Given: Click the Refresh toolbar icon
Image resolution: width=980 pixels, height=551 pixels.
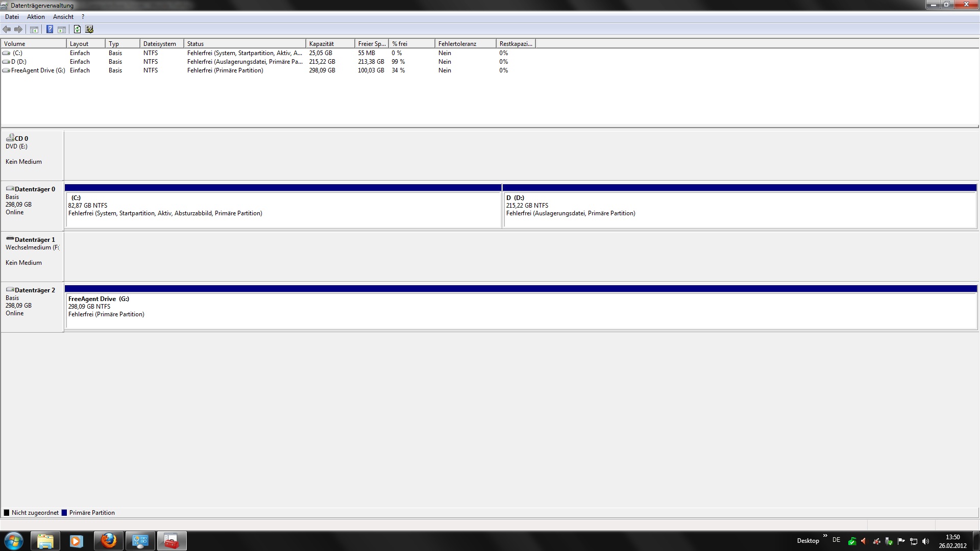Looking at the screenshot, I should 77,30.
